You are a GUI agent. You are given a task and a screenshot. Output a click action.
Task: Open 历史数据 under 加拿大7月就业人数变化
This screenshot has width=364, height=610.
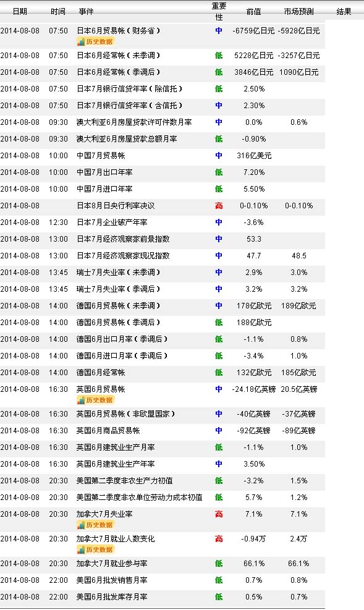tap(95, 549)
